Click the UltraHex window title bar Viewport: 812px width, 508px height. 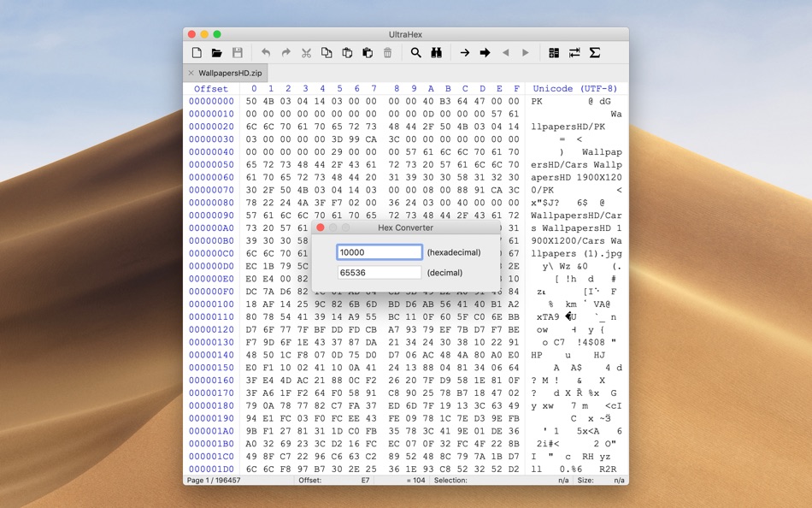coord(405,34)
